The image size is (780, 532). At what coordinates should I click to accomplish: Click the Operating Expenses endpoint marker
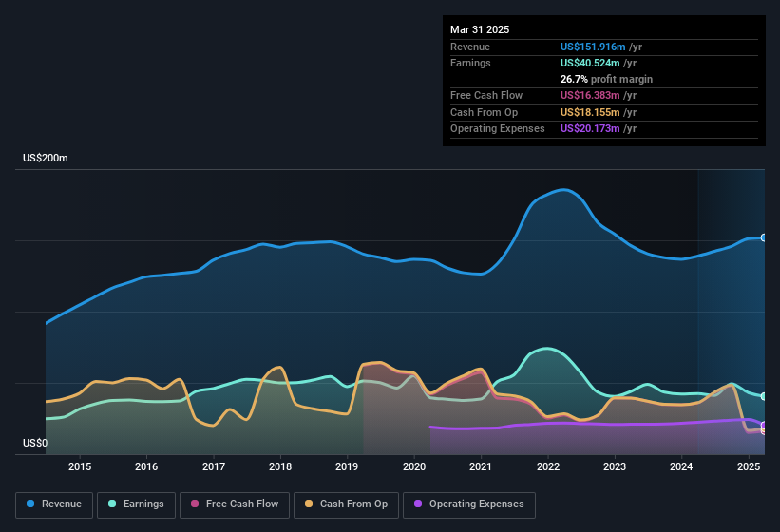[x=764, y=425]
